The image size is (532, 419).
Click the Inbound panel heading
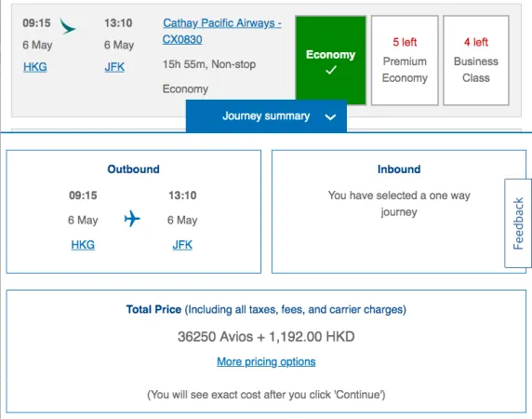pyautogui.click(x=399, y=169)
